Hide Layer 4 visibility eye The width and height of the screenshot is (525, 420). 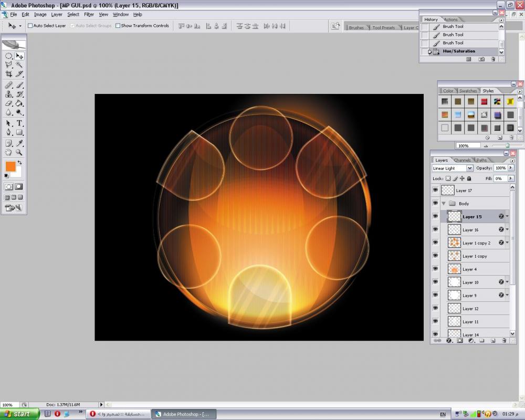(435, 269)
